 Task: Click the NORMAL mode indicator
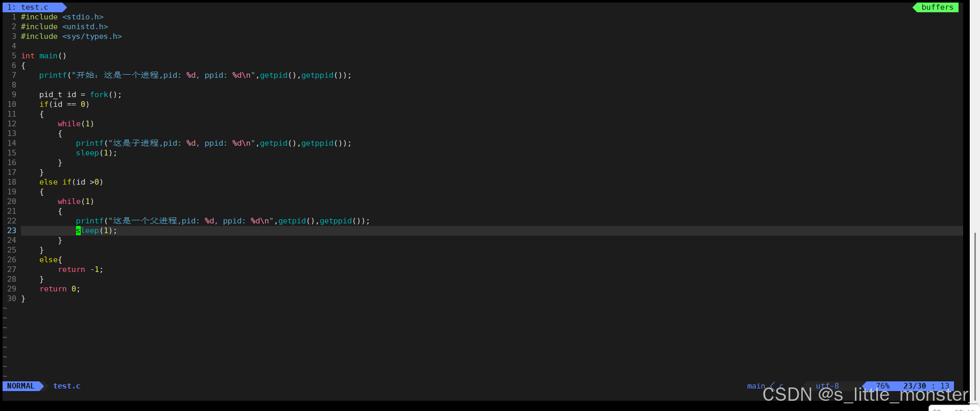(21, 386)
